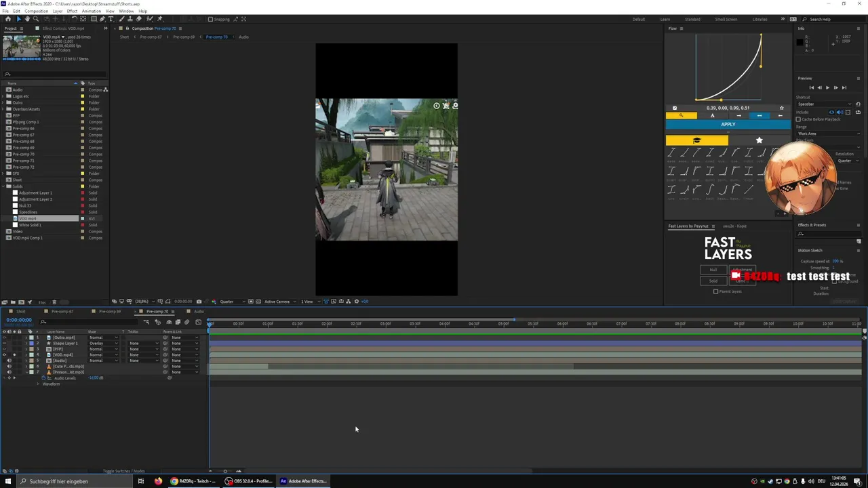Hide the PFP layer eye
The image size is (868, 488).
coord(4,349)
